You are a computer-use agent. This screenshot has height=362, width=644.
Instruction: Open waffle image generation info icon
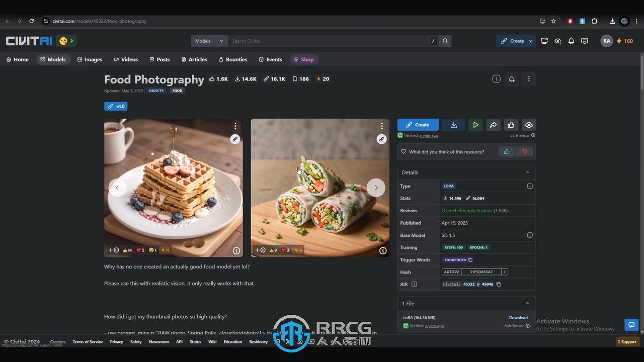coord(236,250)
